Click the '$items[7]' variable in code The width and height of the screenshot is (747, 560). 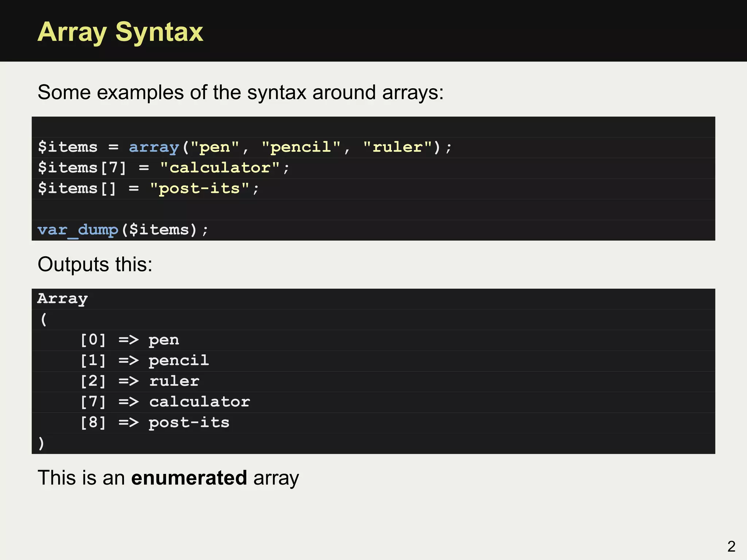pyautogui.click(x=82, y=168)
